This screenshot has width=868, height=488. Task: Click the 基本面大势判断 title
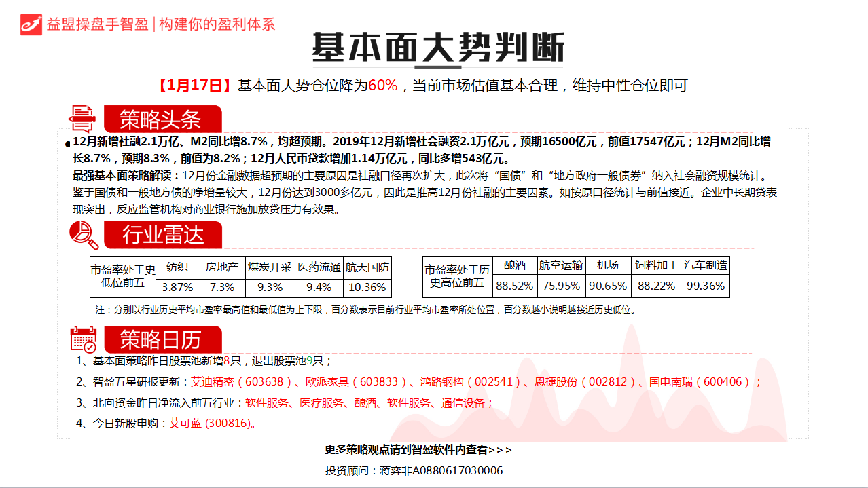pos(437,48)
